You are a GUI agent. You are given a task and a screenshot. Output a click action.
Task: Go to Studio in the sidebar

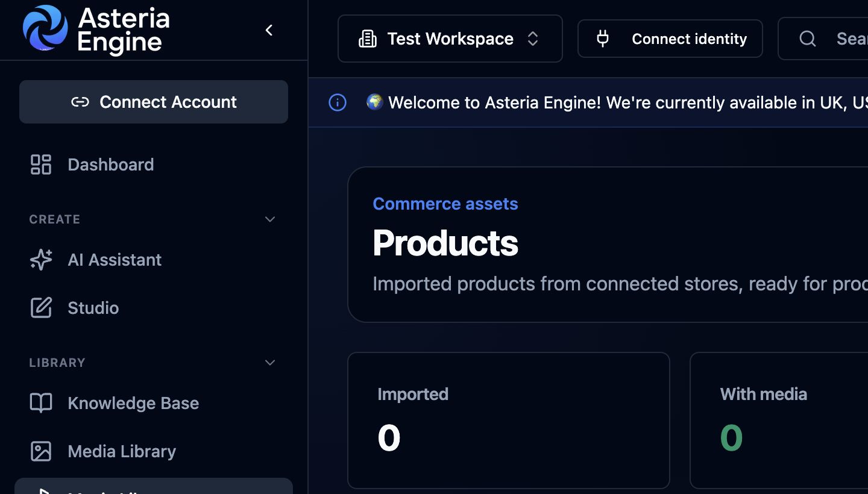pyautogui.click(x=154, y=308)
